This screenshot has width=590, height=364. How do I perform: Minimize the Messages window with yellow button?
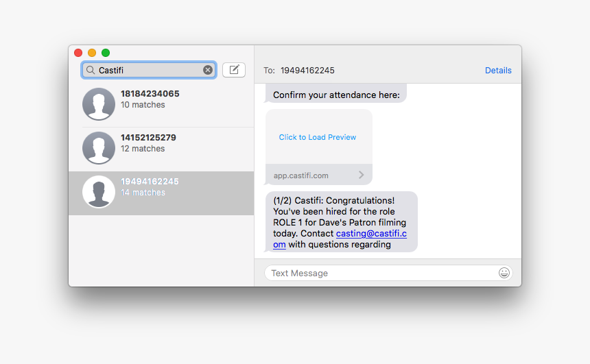[92, 53]
